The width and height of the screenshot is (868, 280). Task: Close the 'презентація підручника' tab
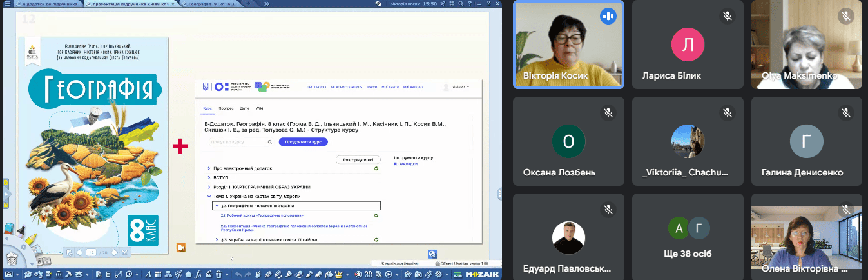click(x=173, y=4)
